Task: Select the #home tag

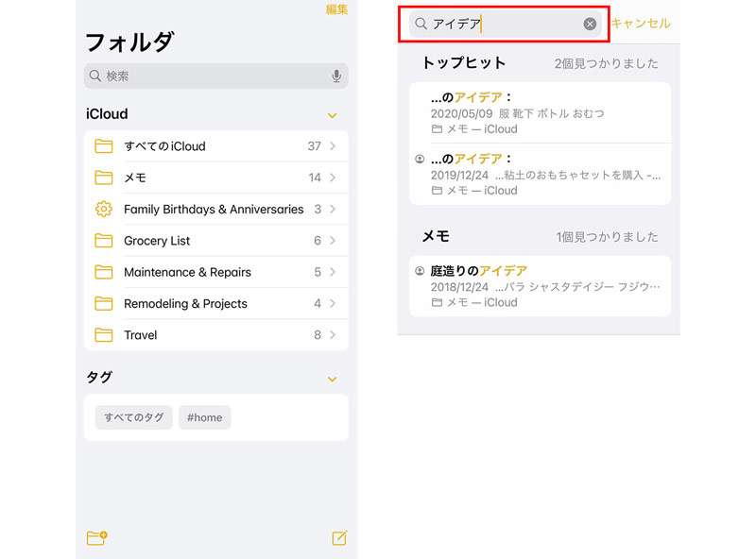Action: (x=204, y=417)
